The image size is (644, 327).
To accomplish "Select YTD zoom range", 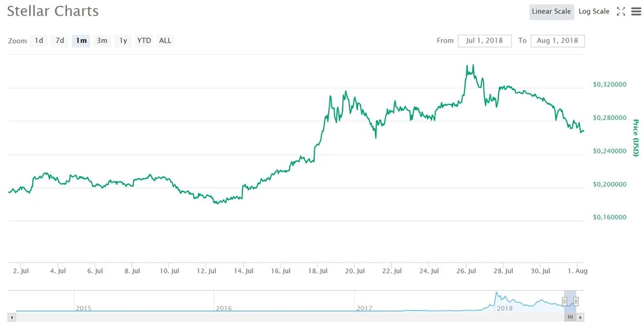I will coord(144,41).
